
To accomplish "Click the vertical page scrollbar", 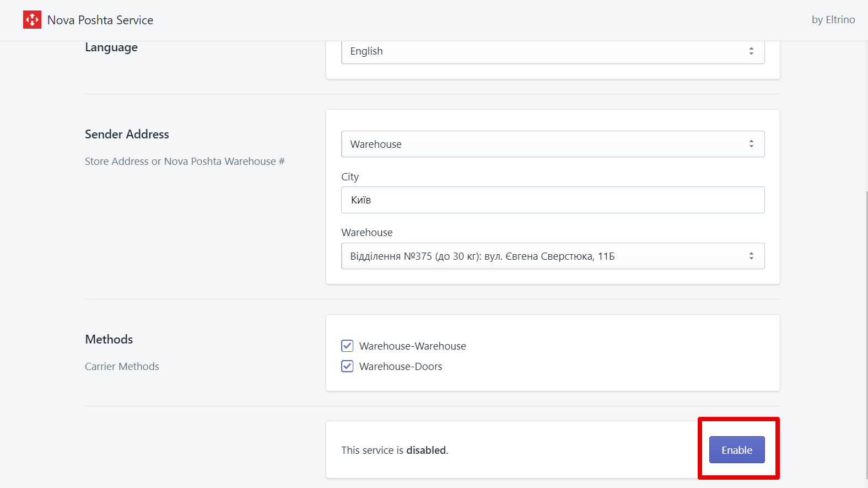I will [x=866, y=335].
